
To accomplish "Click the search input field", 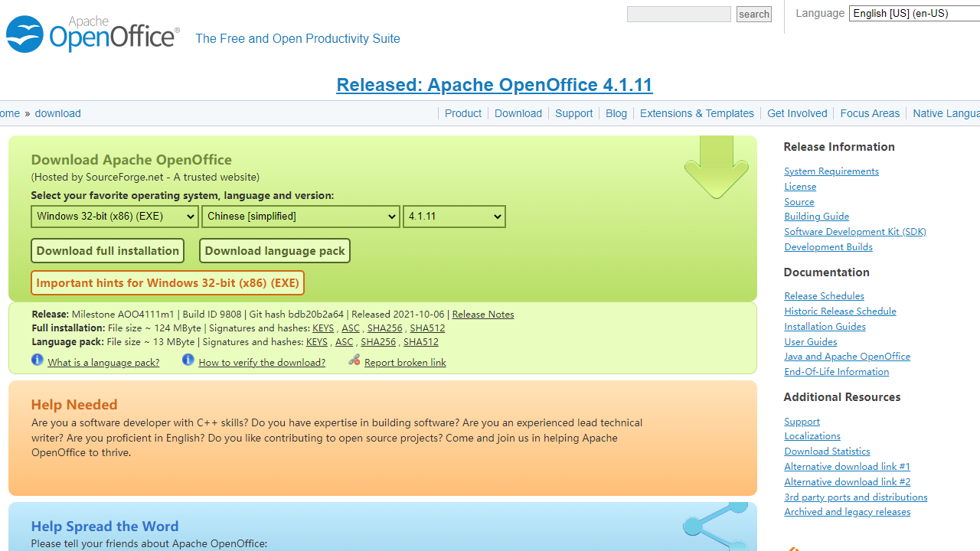I will tap(679, 14).
